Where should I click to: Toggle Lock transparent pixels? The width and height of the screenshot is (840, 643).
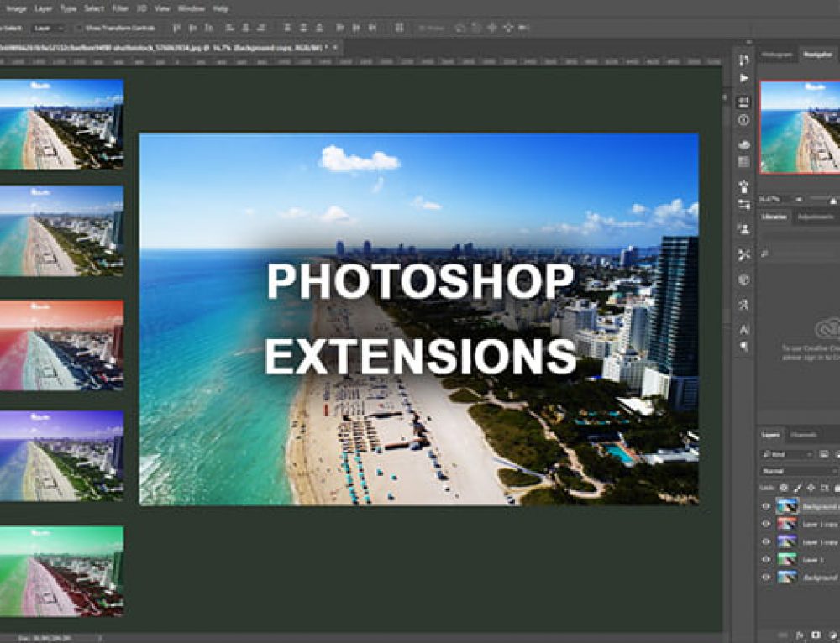[x=784, y=488]
